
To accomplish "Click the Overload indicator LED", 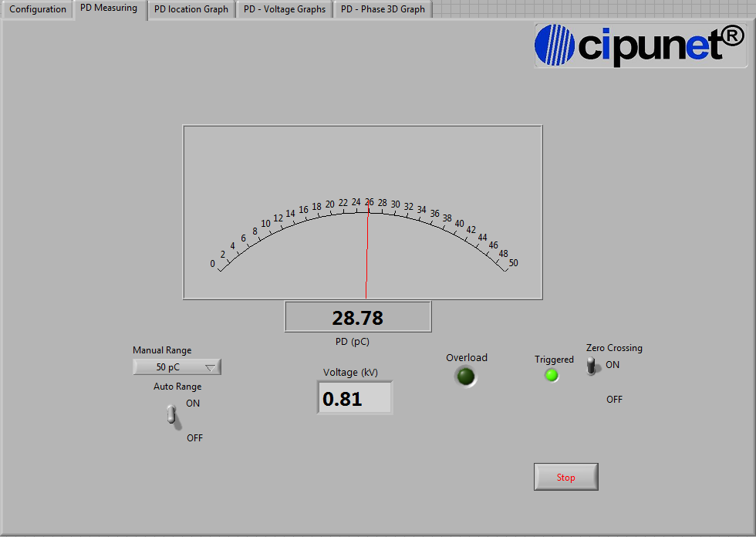I will [x=466, y=377].
